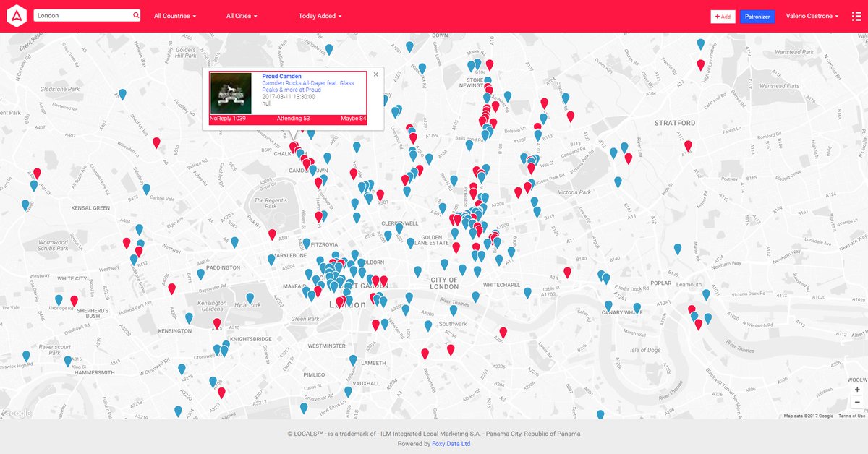This screenshot has height=454, width=868.
Task: Select blue marker near Leamouth
Action: point(706,295)
